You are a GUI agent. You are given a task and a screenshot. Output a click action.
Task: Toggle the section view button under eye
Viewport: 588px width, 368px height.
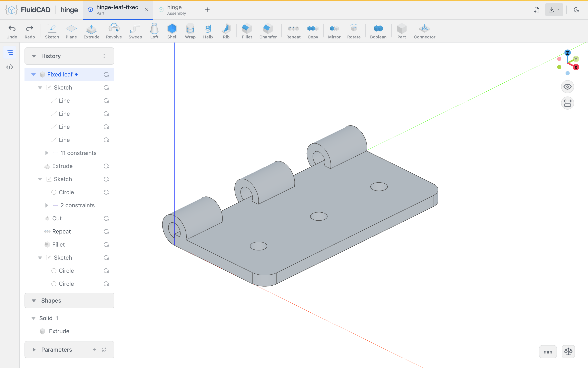567,103
